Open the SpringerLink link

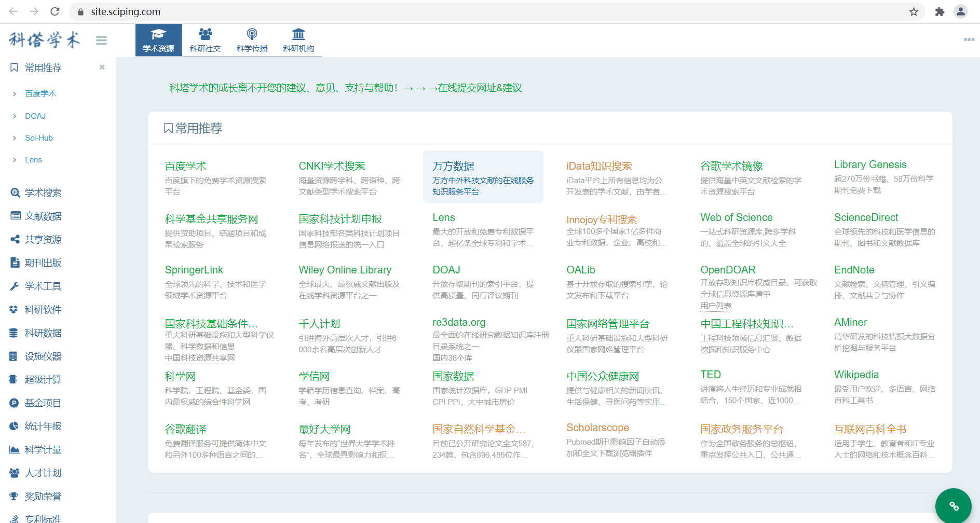point(194,270)
